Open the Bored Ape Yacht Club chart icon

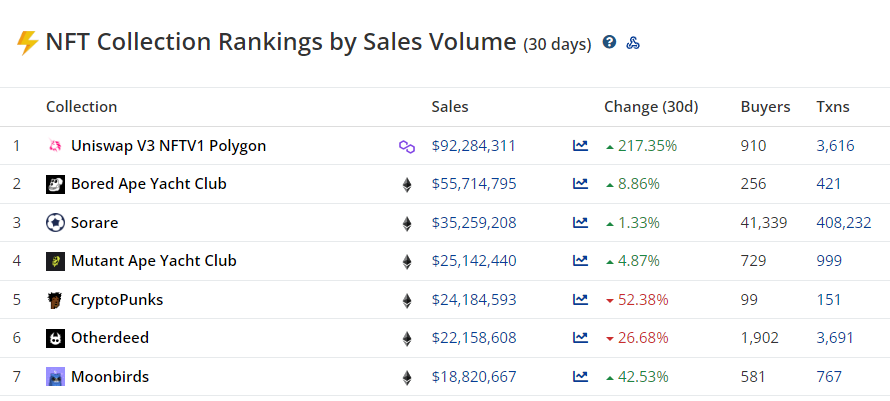pyautogui.click(x=580, y=184)
